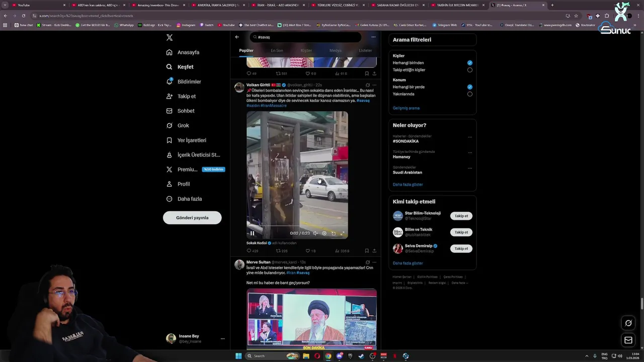Image resolution: width=644 pixels, height=362 pixels.
Task: Open more options on Merve Sultan's post
Action: 374,262
